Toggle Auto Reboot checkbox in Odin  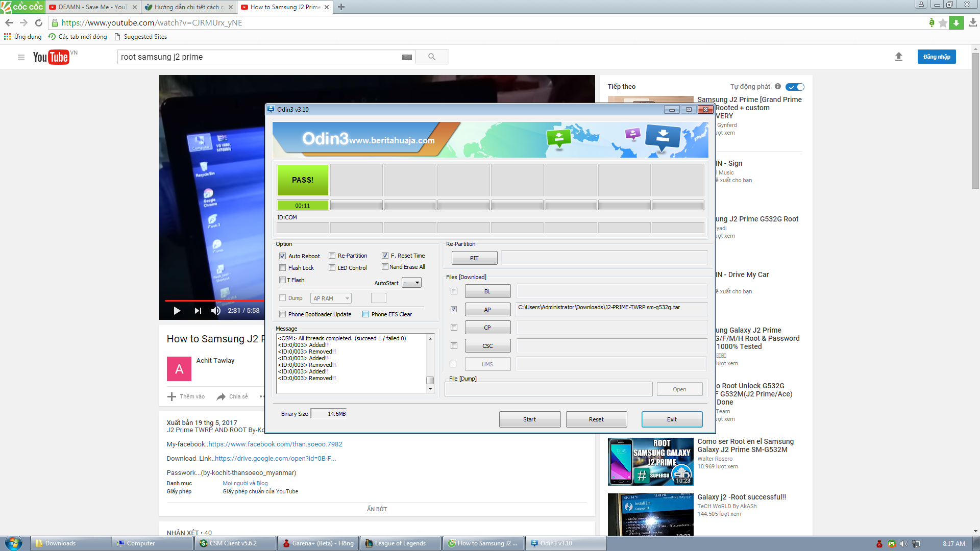pyautogui.click(x=282, y=256)
